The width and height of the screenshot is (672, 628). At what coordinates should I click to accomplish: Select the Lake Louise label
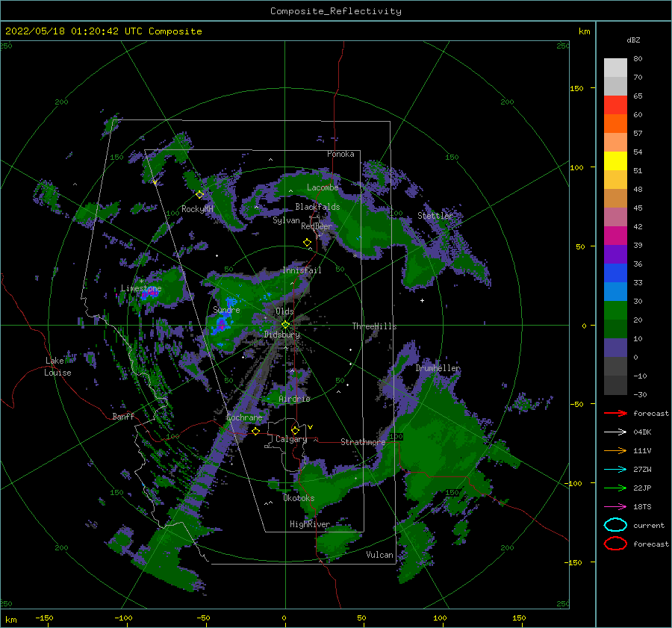coord(57,367)
